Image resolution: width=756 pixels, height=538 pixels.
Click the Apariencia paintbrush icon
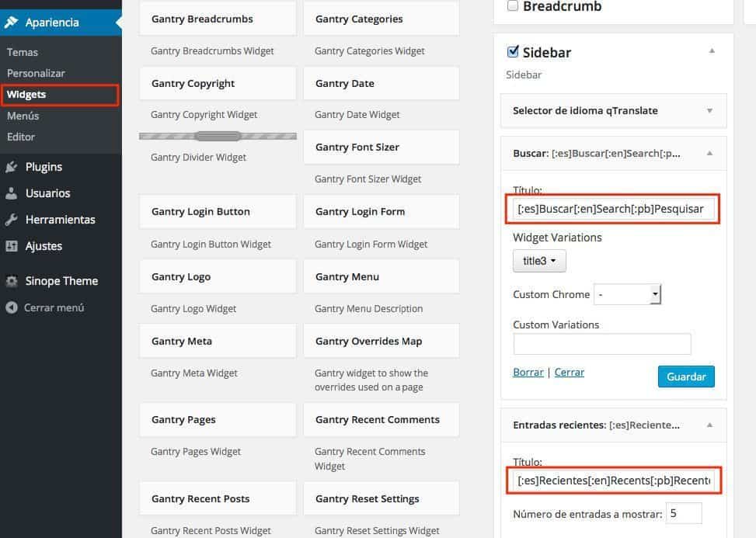pyautogui.click(x=11, y=23)
